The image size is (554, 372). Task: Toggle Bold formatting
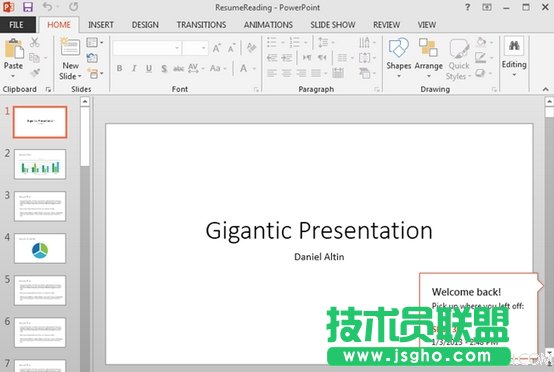[x=119, y=68]
